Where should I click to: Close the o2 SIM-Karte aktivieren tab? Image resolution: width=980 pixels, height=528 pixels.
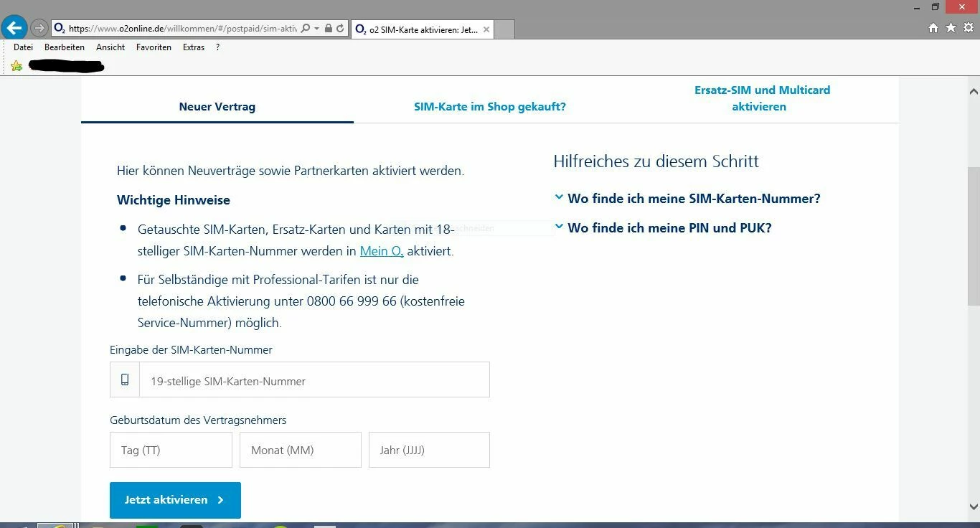tap(486, 29)
